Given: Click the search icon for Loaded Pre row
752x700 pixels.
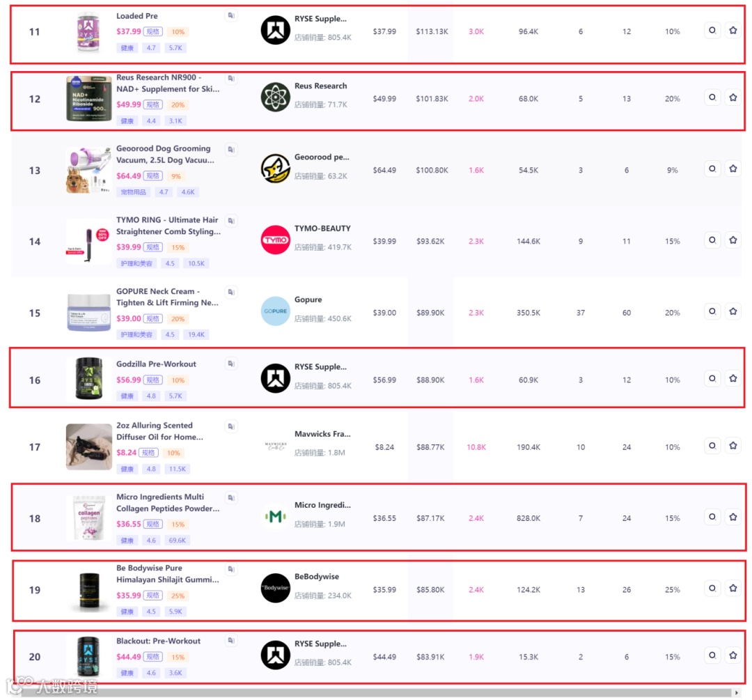Looking at the screenshot, I should [712, 31].
